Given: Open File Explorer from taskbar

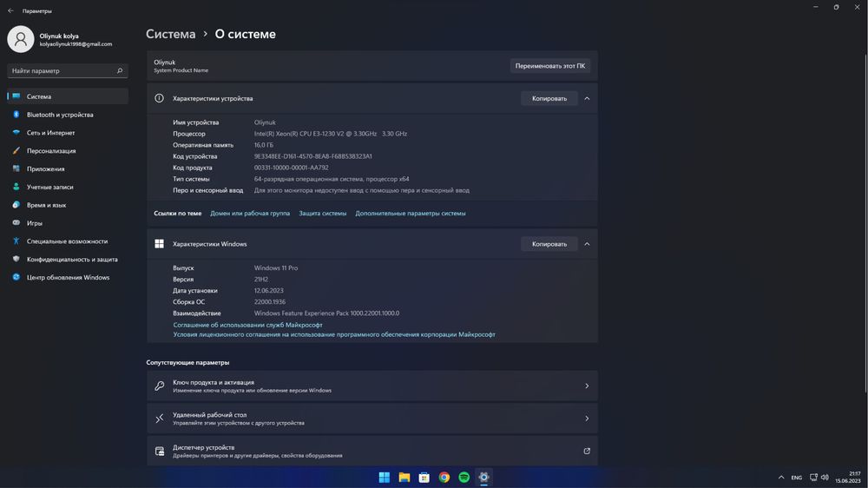Looking at the screenshot, I should point(404,478).
